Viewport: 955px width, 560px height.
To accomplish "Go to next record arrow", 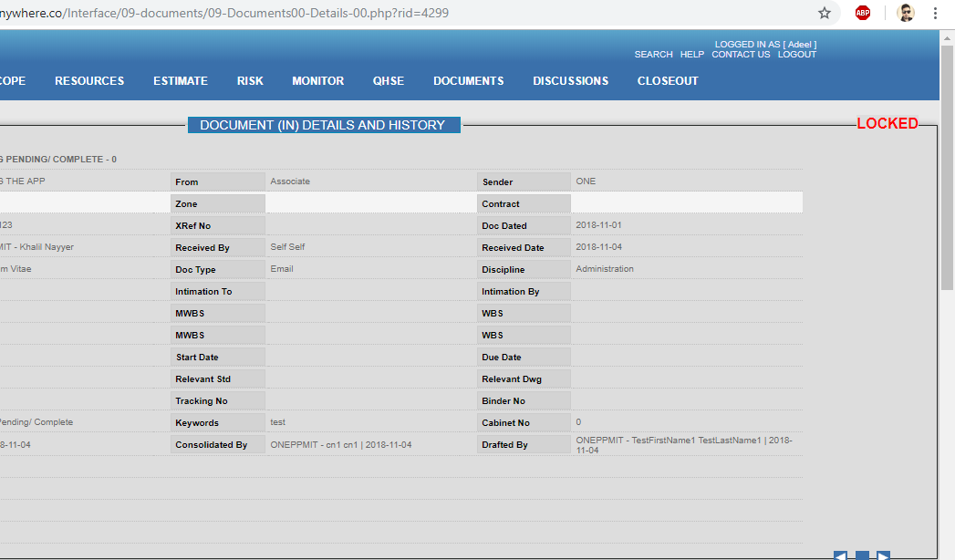I will [883, 555].
